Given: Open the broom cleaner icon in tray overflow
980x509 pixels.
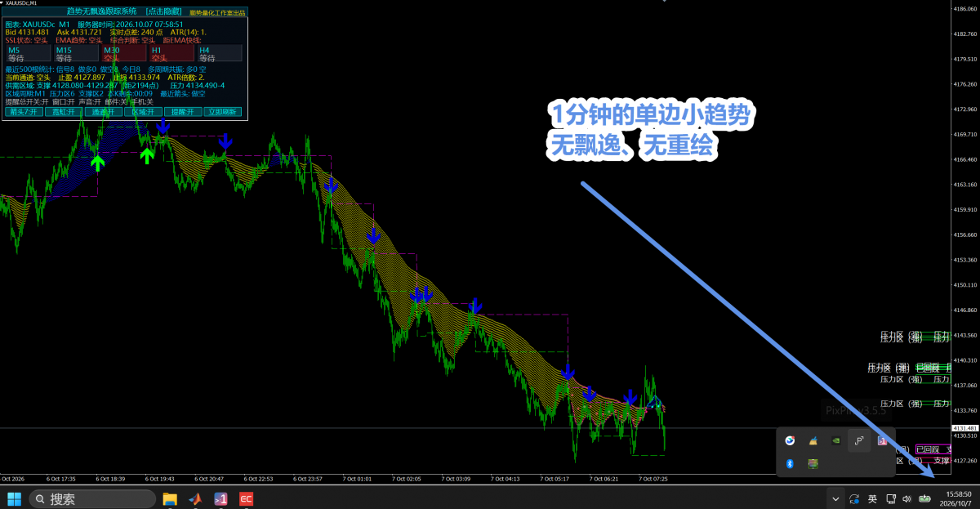Looking at the screenshot, I should point(813,440).
